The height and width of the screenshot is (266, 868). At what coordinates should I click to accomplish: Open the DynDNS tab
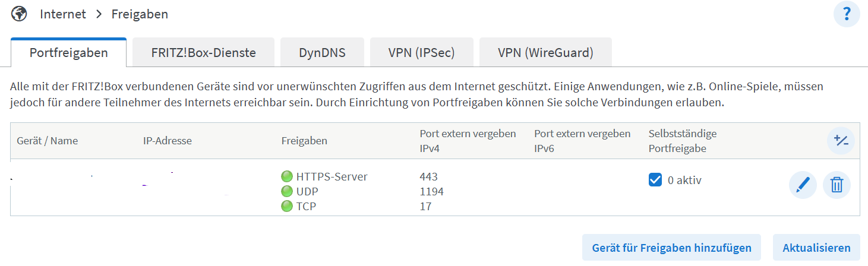(x=322, y=53)
